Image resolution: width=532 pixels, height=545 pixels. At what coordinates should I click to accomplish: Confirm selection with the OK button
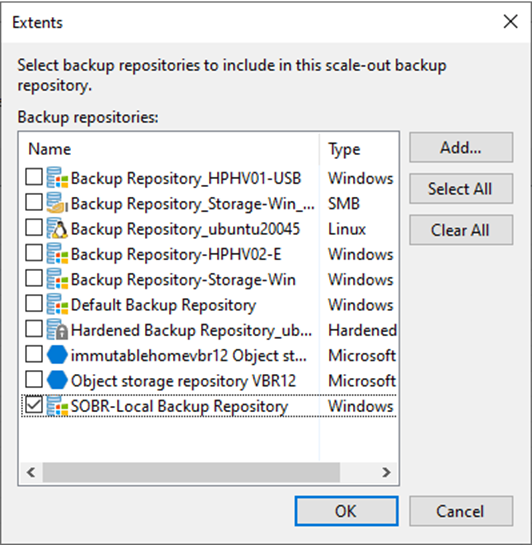click(x=346, y=511)
